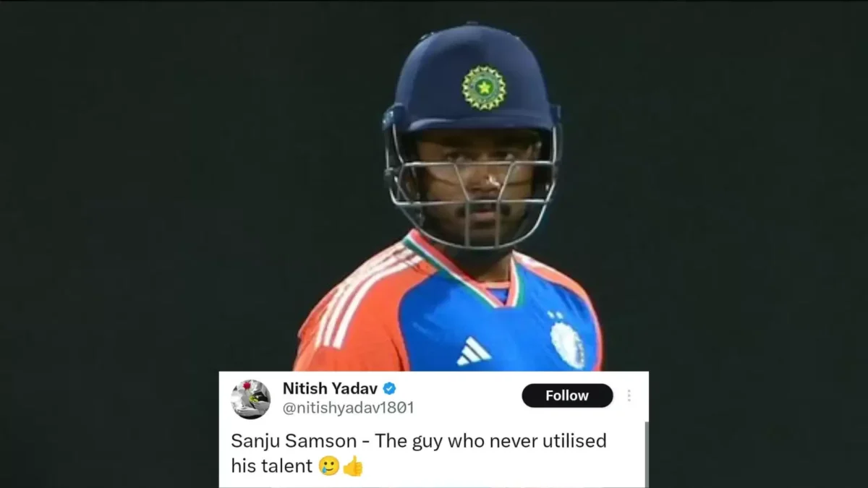Open the @nitishyadav1801 handle link

(348, 408)
